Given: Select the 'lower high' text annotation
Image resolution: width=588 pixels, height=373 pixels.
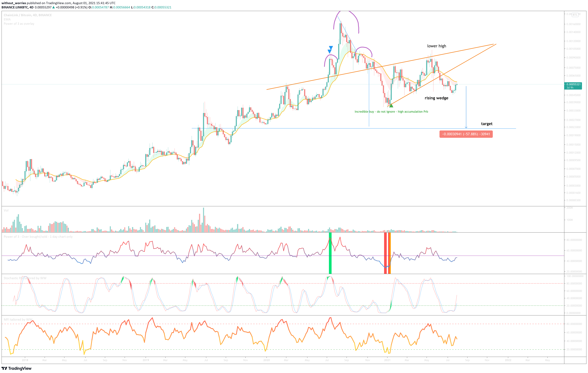Looking at the screenshot, I should [x=437, y=46].
